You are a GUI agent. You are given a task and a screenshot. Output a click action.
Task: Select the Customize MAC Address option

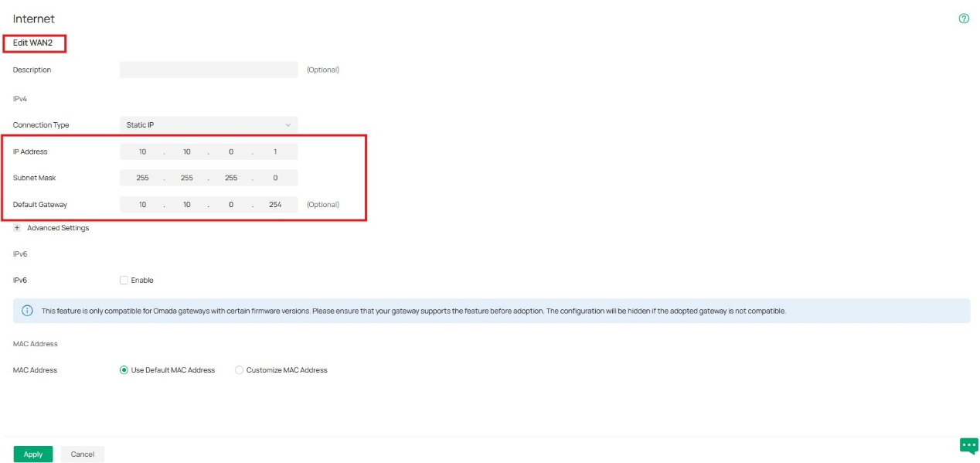[240, 369]
